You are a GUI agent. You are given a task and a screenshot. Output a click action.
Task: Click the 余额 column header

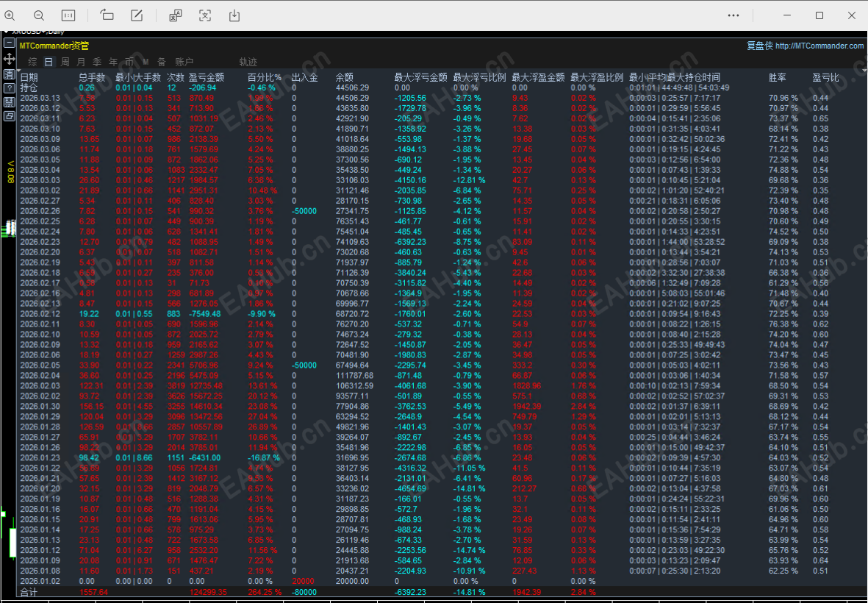click(344, 77)
